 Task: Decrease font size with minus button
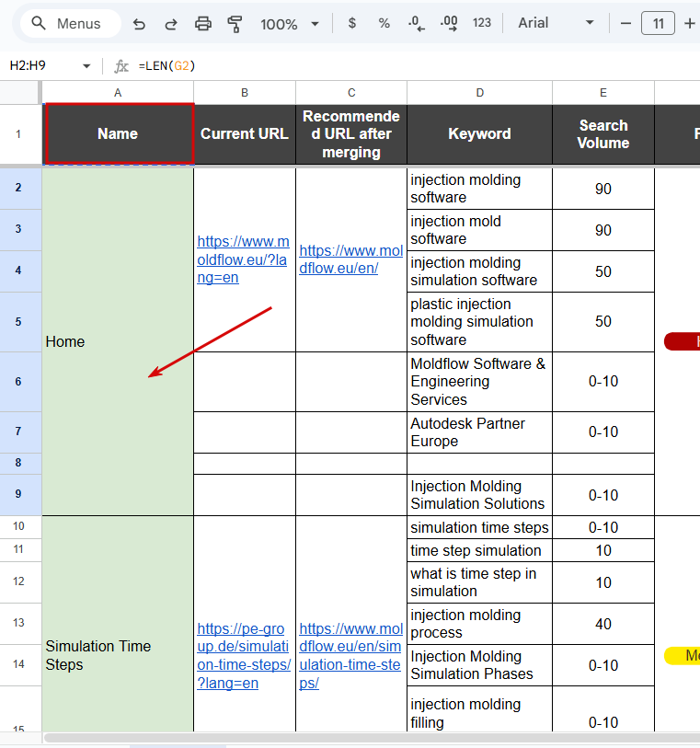point(625,23)
